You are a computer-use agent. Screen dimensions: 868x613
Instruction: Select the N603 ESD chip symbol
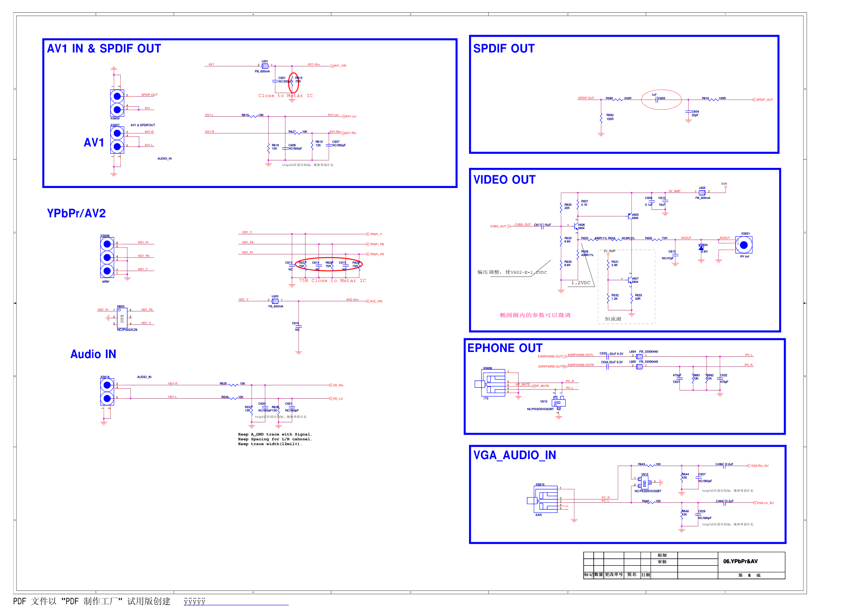[x=122, y=318]
